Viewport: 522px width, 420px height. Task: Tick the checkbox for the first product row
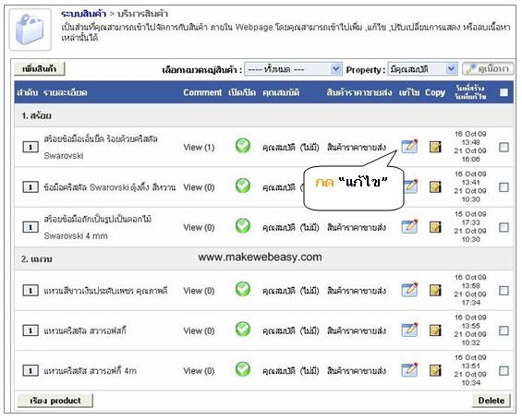click(x=504, y=147)
